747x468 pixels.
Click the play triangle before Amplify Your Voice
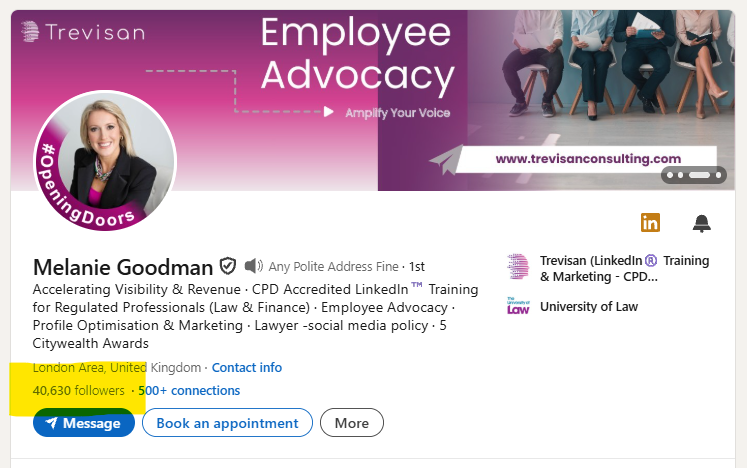[x=328, y=113]
